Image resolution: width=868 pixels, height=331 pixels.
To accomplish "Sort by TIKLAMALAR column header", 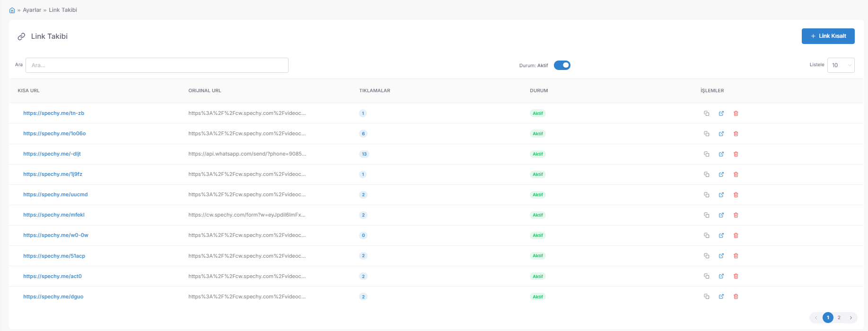I will tap(375, 91).
